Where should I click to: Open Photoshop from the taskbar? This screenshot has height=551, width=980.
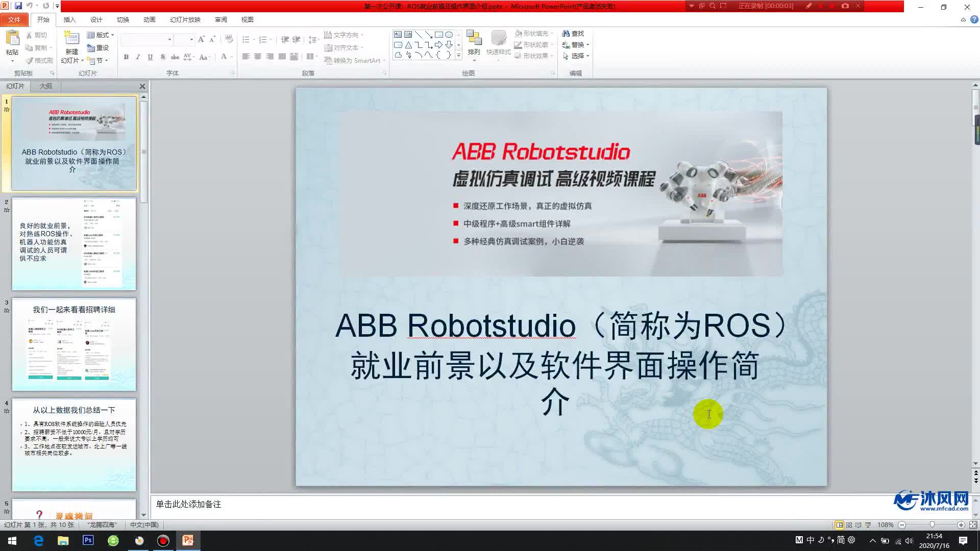point(88,540)
